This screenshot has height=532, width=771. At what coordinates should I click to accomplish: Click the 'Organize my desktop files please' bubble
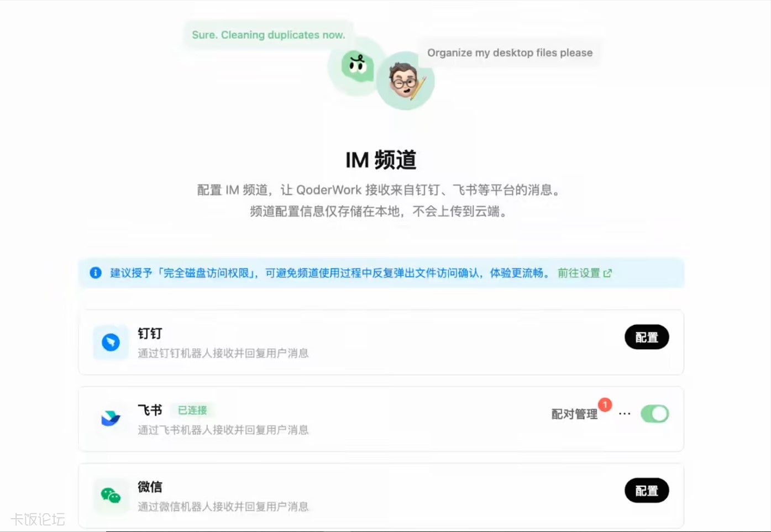[x=510, y=53]
